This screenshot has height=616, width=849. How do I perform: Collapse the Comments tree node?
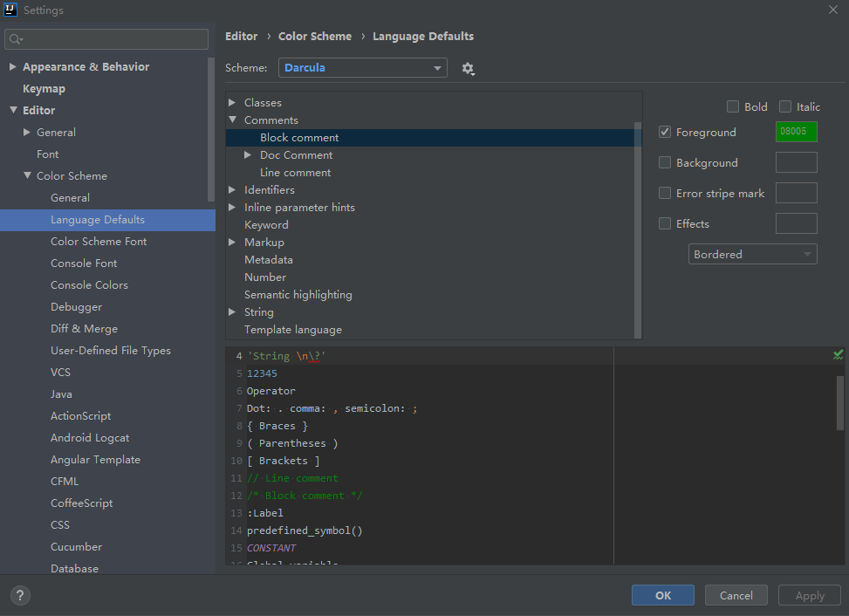(x=233, y=120)
